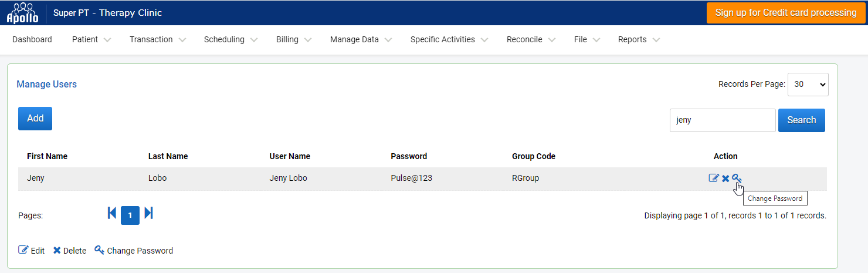Click the Delete legend icon at bottom
The image size is (868, 273).
(x=57, y=250)
